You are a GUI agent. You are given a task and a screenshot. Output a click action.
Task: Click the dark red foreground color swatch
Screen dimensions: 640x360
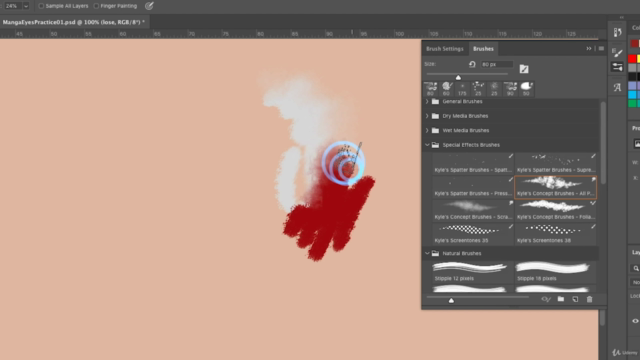[635, 44]
